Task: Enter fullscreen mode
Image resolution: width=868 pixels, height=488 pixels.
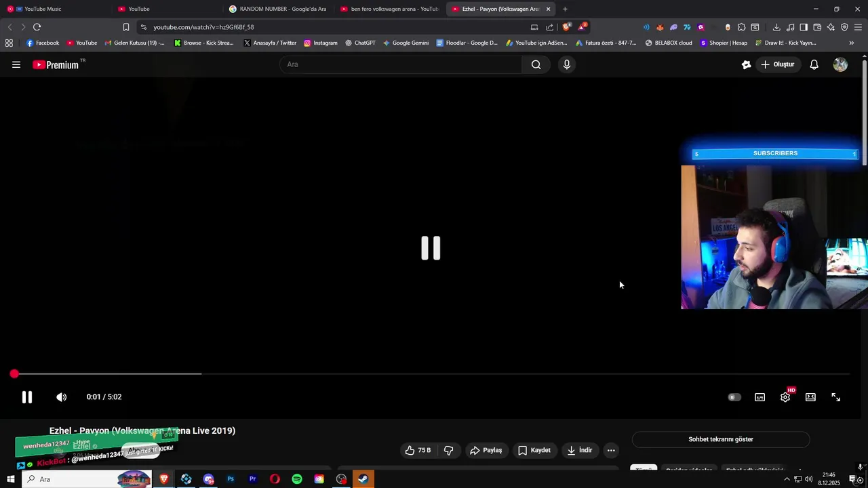Action: pos(836,397)
